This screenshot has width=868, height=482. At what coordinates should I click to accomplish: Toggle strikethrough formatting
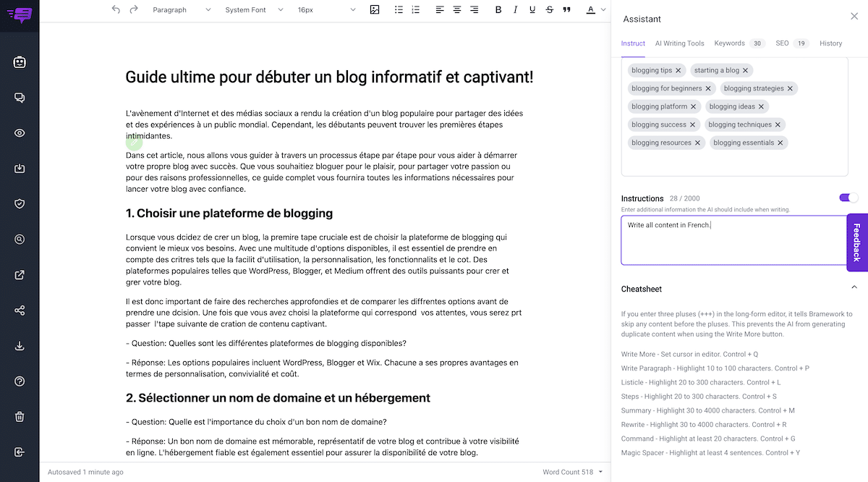coord(550,10)
